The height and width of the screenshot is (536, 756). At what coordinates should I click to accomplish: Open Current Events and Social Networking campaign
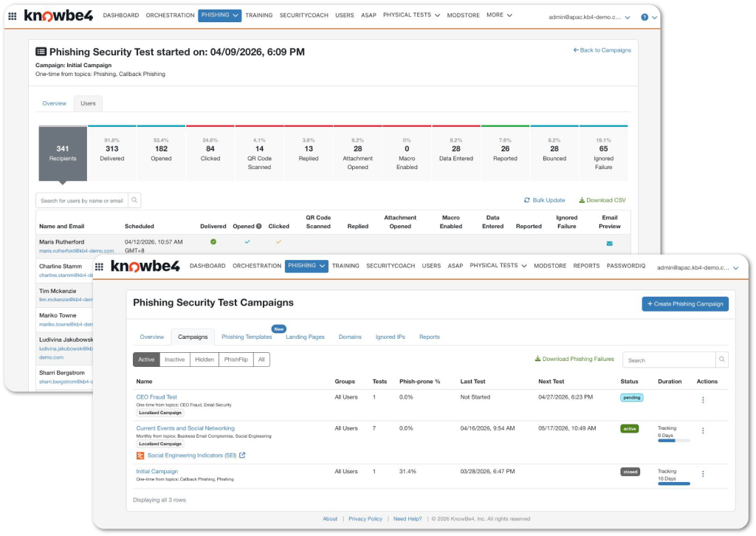point(185,428)
